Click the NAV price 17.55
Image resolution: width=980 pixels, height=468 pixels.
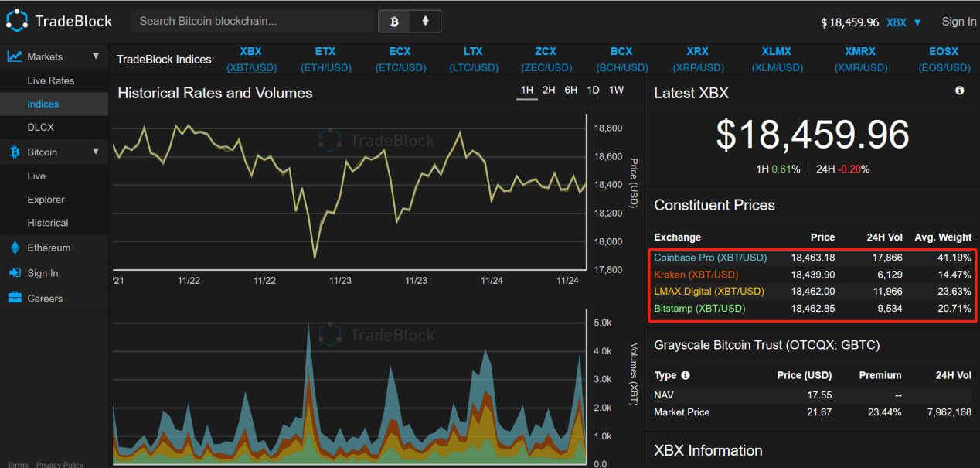[819, 395]
